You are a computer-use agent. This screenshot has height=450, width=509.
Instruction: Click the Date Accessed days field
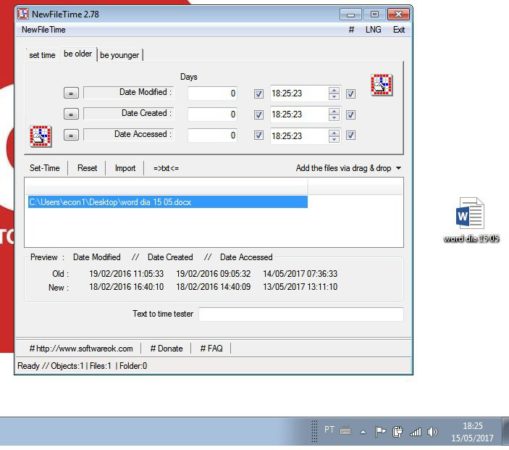point(213,136)
